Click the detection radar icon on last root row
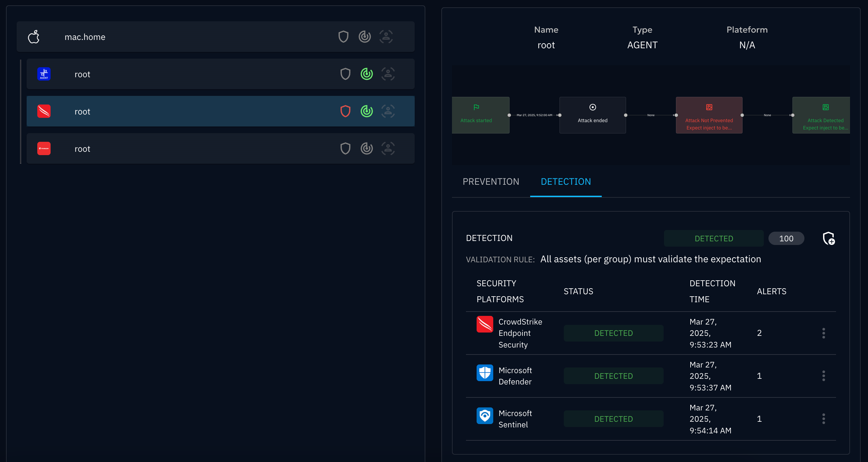This screenshot has height=462, width=868. [367, 148]
